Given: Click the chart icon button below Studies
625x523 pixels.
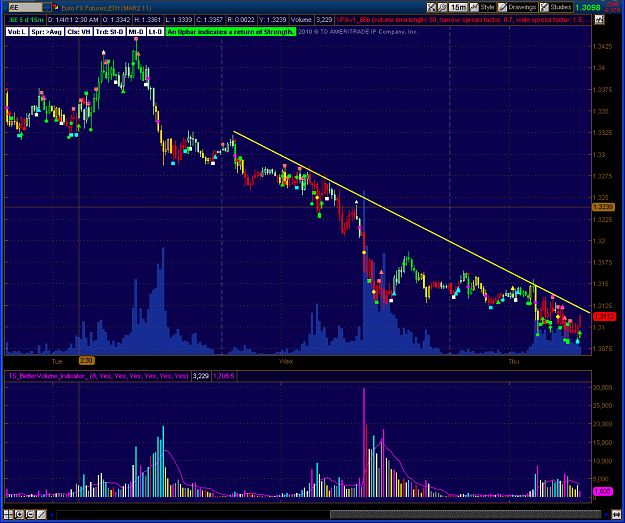Looking at the screenshot, I should [x=599, y=20].
